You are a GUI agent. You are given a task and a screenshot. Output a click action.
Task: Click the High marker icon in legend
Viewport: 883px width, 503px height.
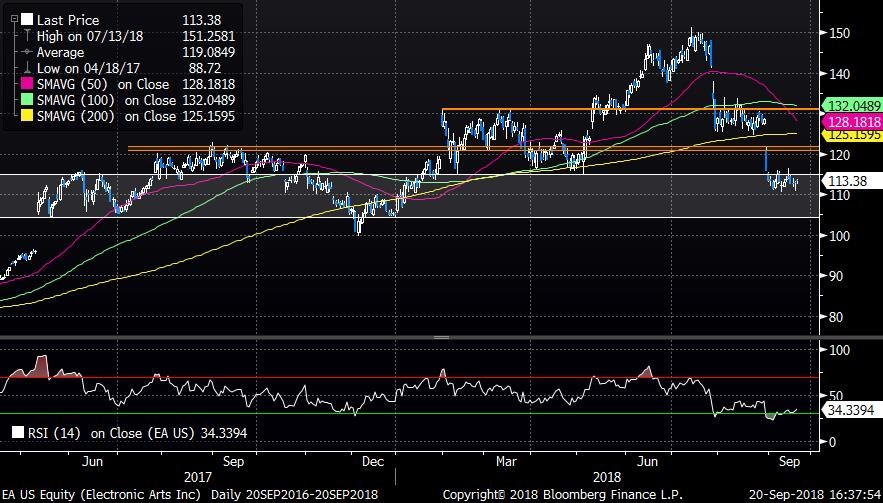point(27,35)
